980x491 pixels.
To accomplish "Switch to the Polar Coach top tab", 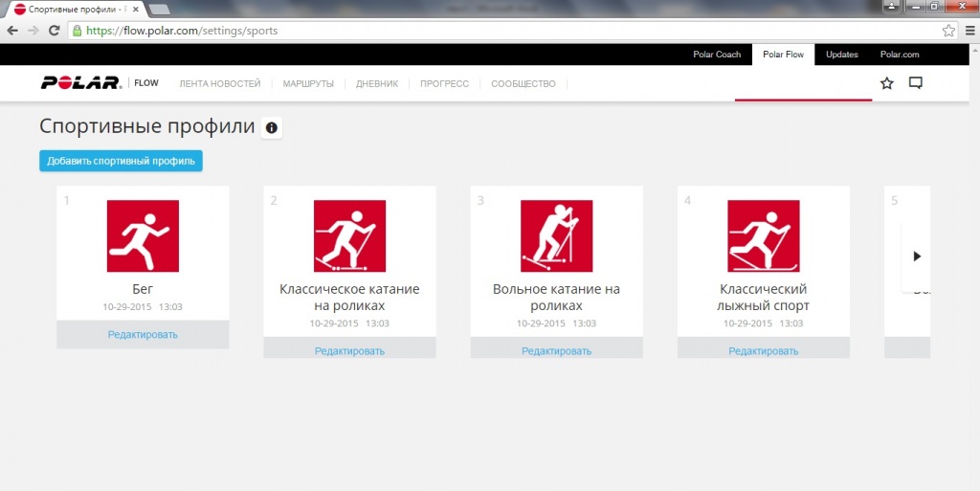I will pos(717,55).
